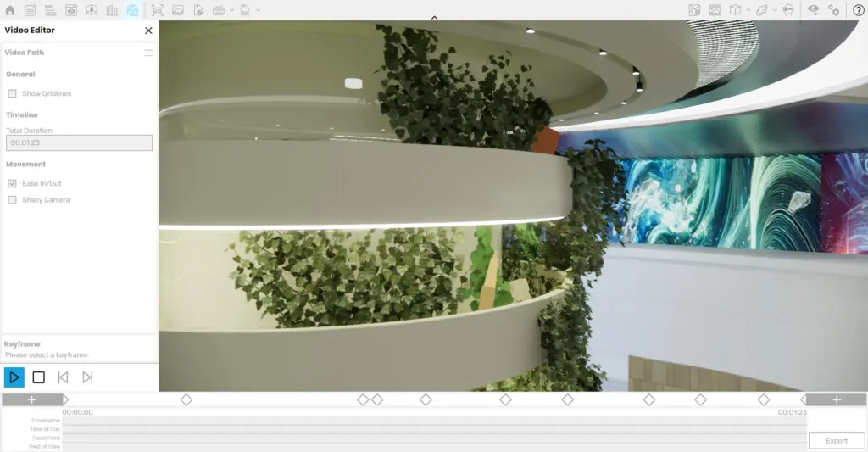Take a screenshot with the capture-frame icon
868x452 pixels.
point(157,10)
